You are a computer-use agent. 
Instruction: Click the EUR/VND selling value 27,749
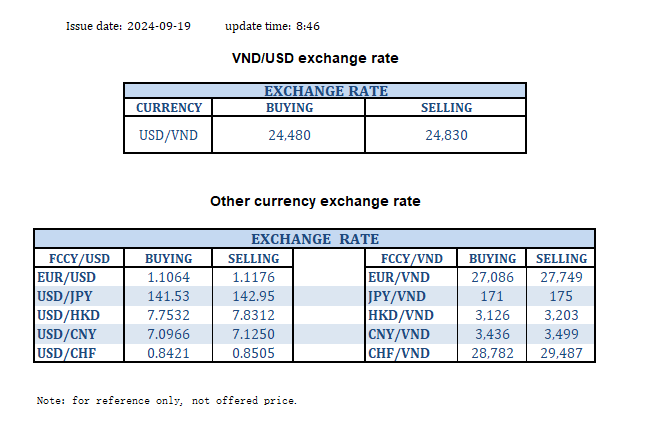pos(561,276)
